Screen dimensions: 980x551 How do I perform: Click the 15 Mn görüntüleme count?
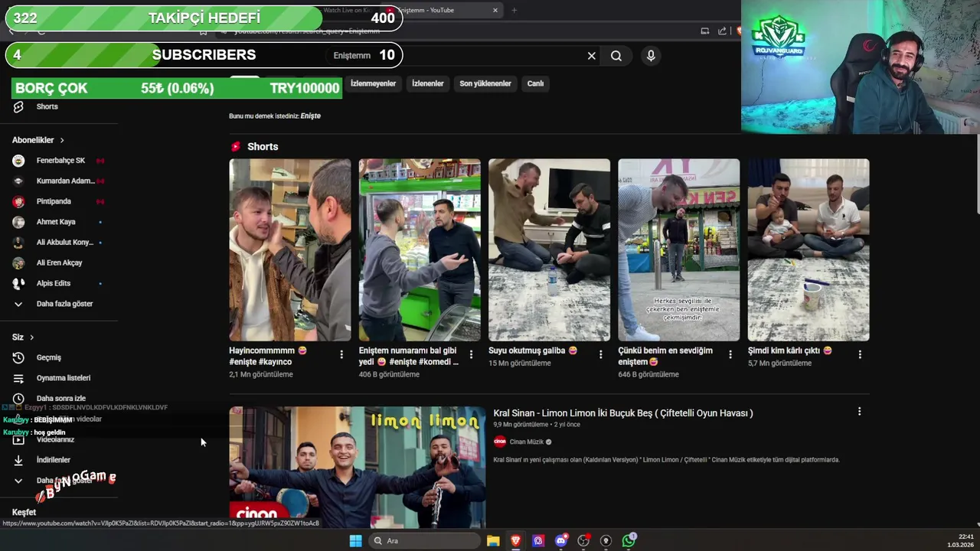point(520,363)
